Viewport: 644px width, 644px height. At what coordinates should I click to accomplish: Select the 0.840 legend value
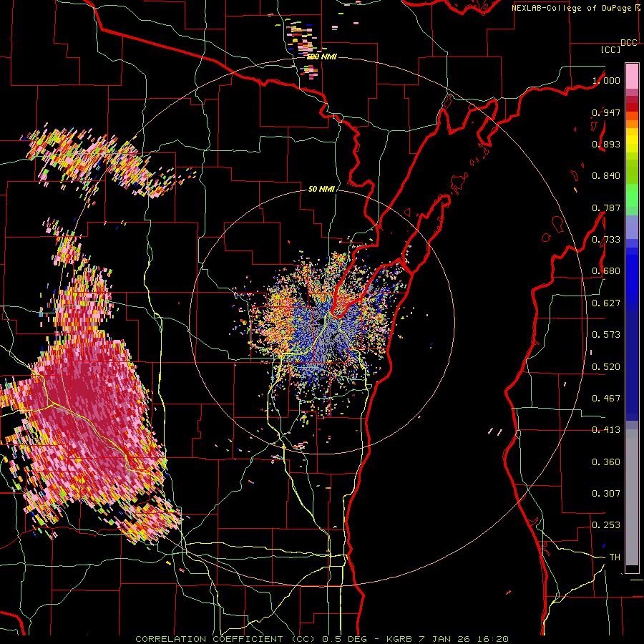[606, 176]
